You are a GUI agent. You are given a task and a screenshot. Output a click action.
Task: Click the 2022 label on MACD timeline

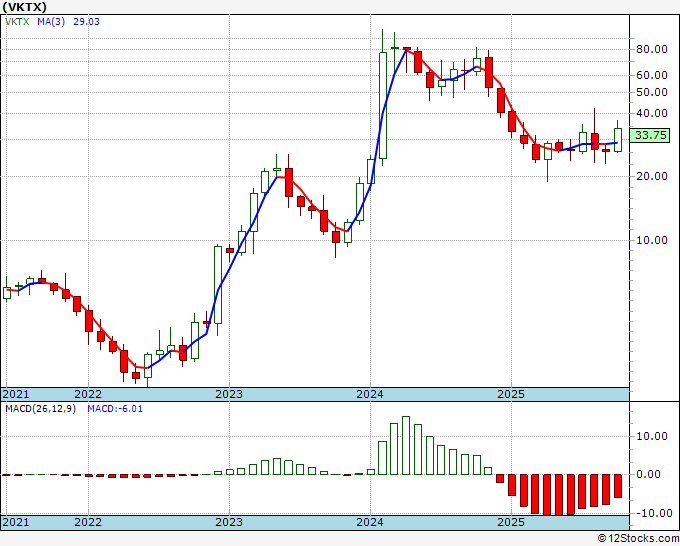[88, 522]
